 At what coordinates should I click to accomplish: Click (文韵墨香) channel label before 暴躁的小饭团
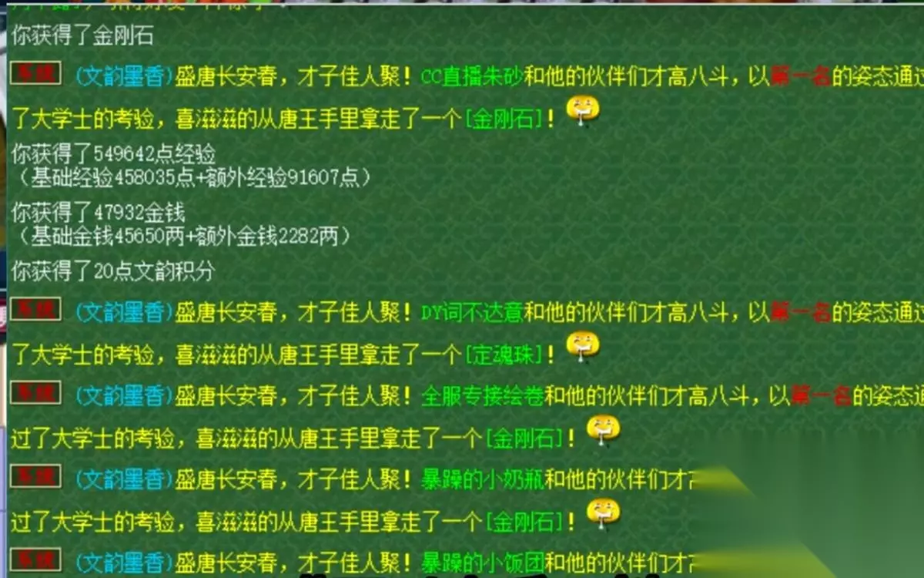(124, 563)
